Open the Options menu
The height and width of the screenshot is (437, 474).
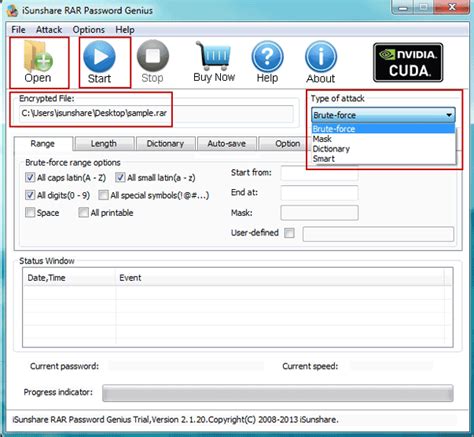click(x=89, y=30)
